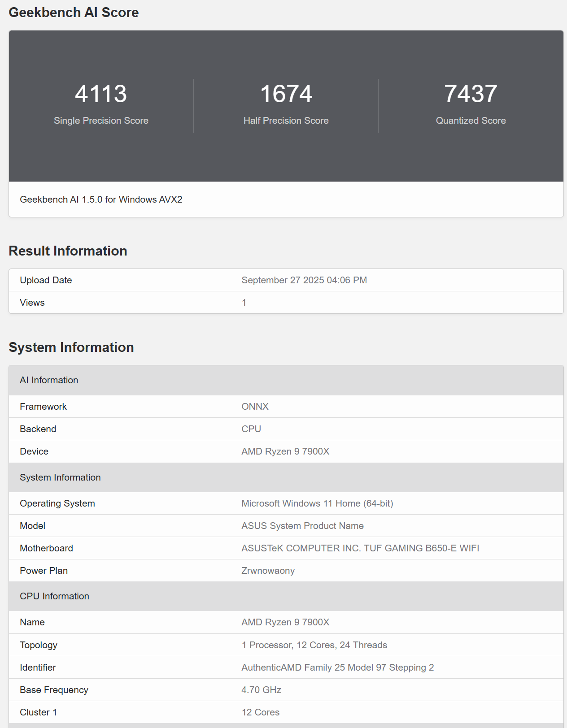
Task: Click the ASUS System Product Name value
Action: click(302, 526)
